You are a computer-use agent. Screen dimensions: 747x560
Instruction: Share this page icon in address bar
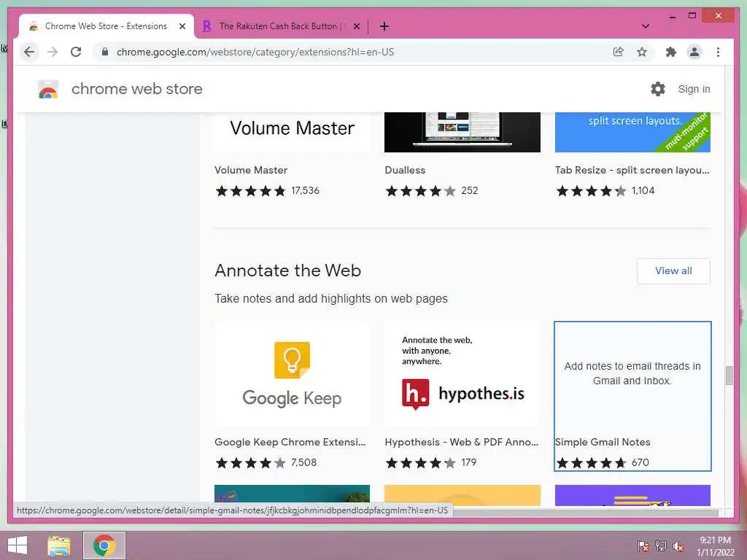coord(619,52)
